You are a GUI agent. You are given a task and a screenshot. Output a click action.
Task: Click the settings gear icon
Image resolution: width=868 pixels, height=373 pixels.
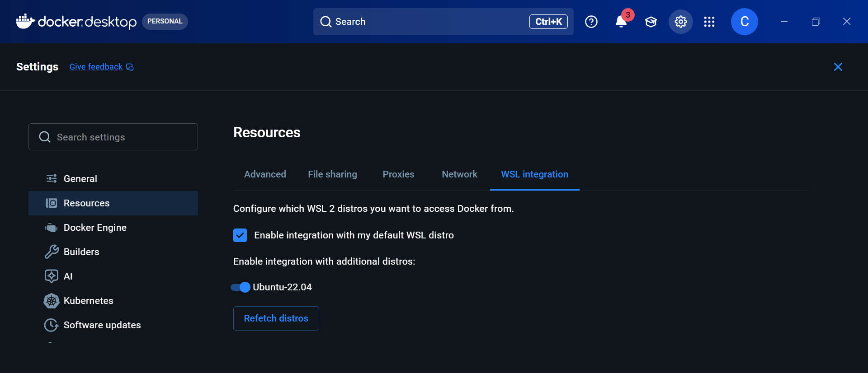click(x=680, y=22)
